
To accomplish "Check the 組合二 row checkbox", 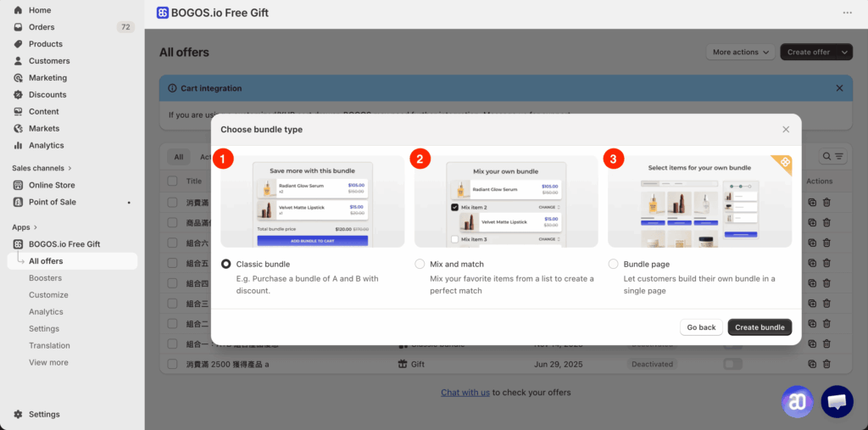I will pos(173,324).
